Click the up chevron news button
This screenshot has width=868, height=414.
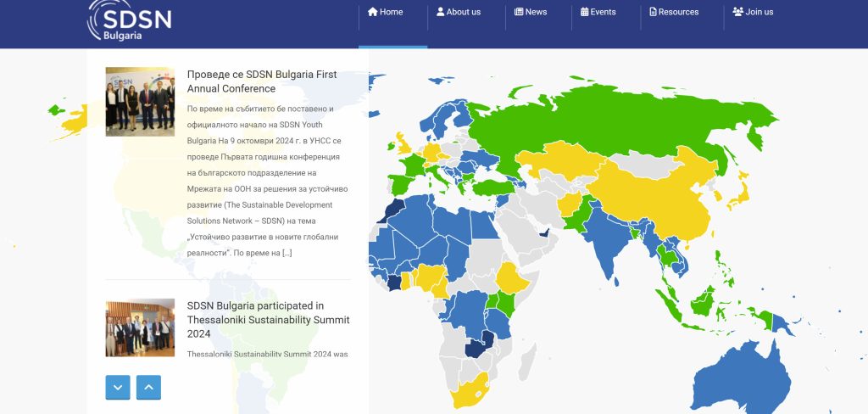point(148,388)
